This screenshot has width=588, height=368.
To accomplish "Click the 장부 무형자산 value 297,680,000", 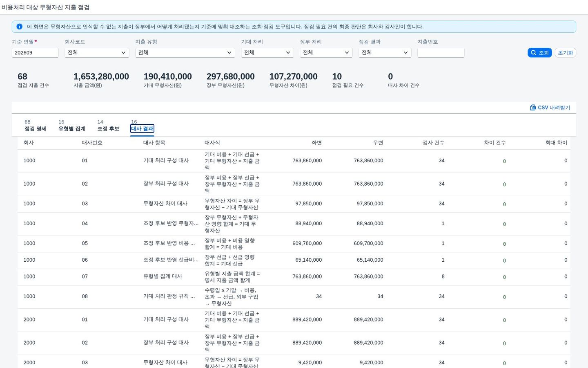I will [x=231, y=76].
